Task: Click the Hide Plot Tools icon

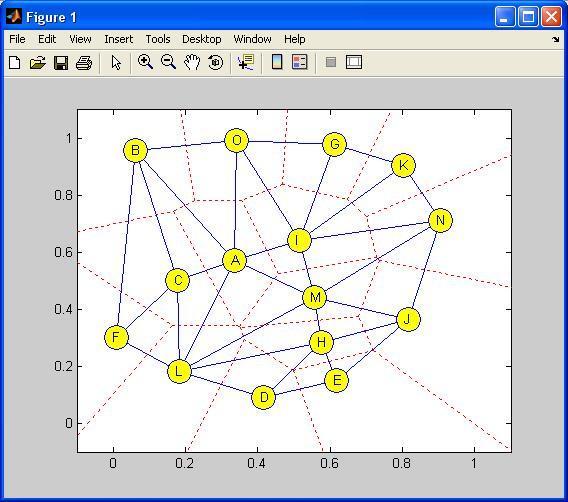Action: coord(331,62)
